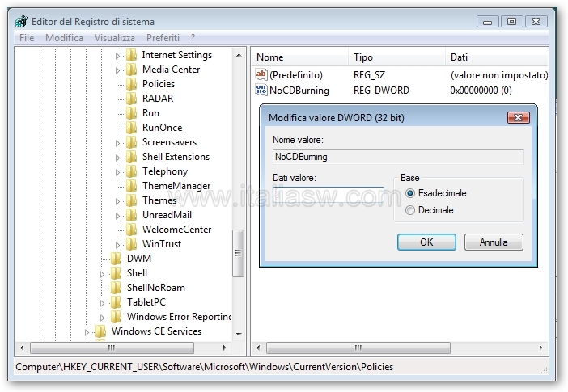Click the 0x00000000 (0) data cell
Screen dimensions: 568x392
tap(481, 91)
